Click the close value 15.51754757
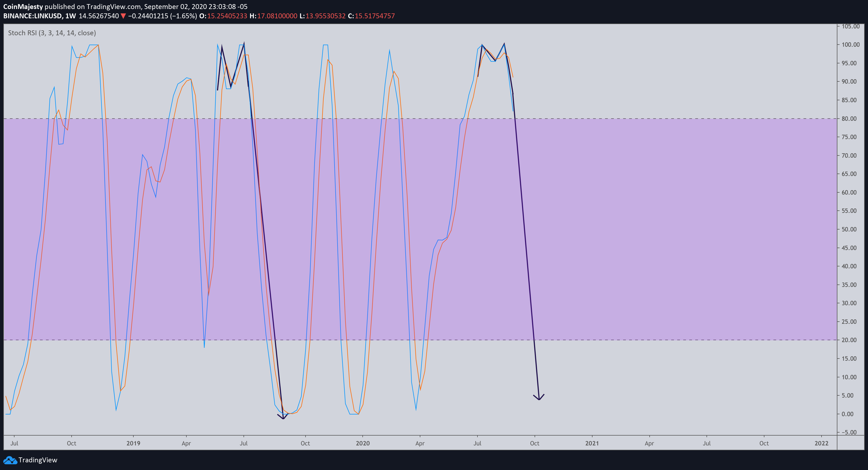The width and height of the screenshot is (868, 470). pos(374,16)
